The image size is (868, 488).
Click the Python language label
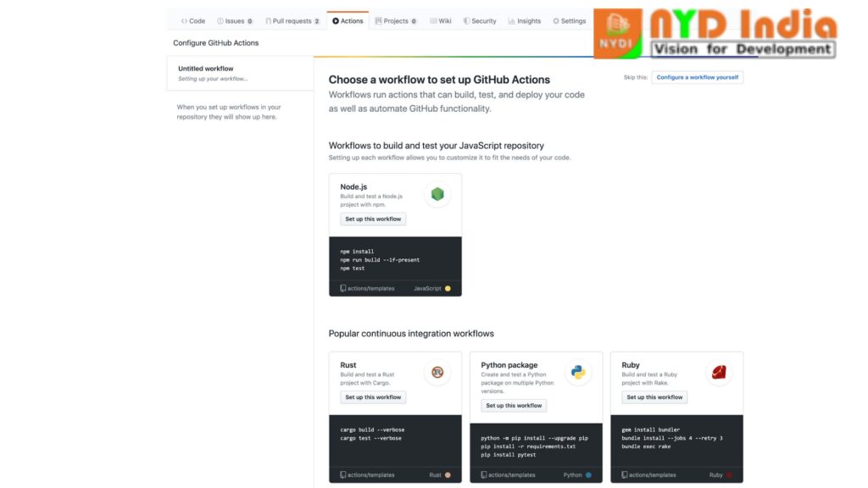(572, 474)
